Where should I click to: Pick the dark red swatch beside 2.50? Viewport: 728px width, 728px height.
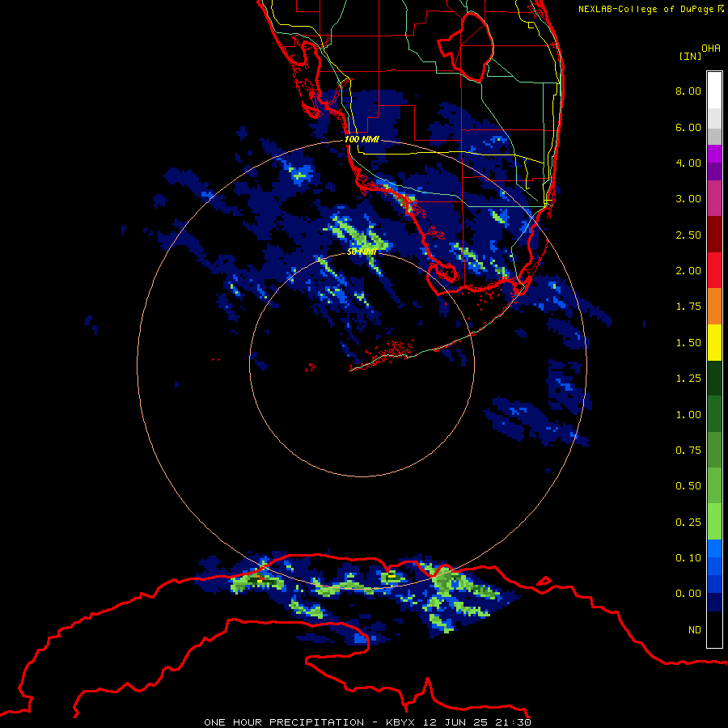[x=714, y=235]
